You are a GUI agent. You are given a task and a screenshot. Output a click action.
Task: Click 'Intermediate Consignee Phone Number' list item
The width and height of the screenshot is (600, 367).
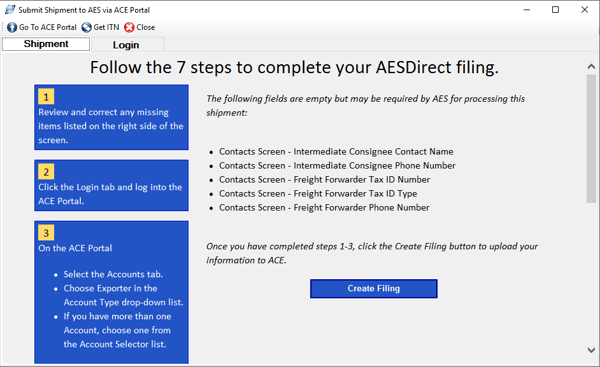tap(337, 166)
